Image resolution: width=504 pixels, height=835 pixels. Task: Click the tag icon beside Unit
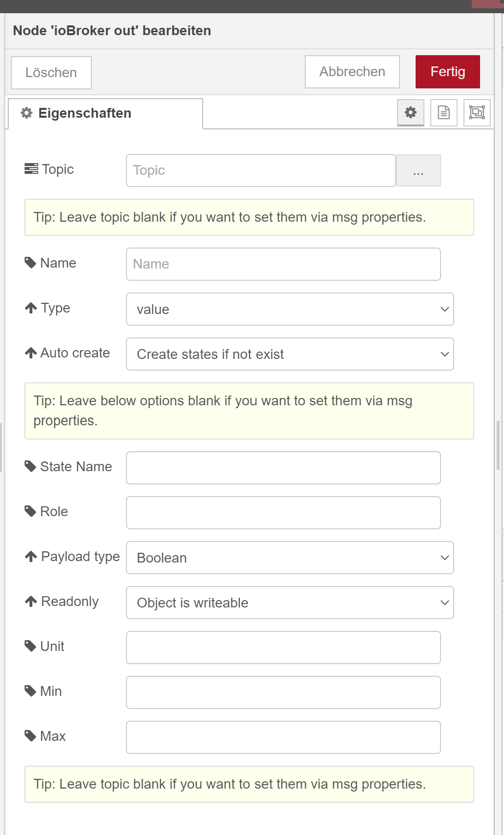pos(30,646)
